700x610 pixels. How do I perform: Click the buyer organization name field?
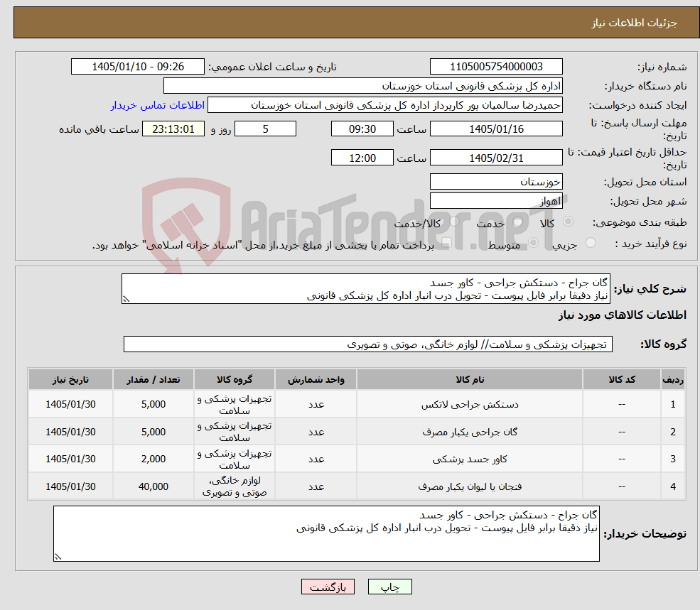tap(363, 86)
